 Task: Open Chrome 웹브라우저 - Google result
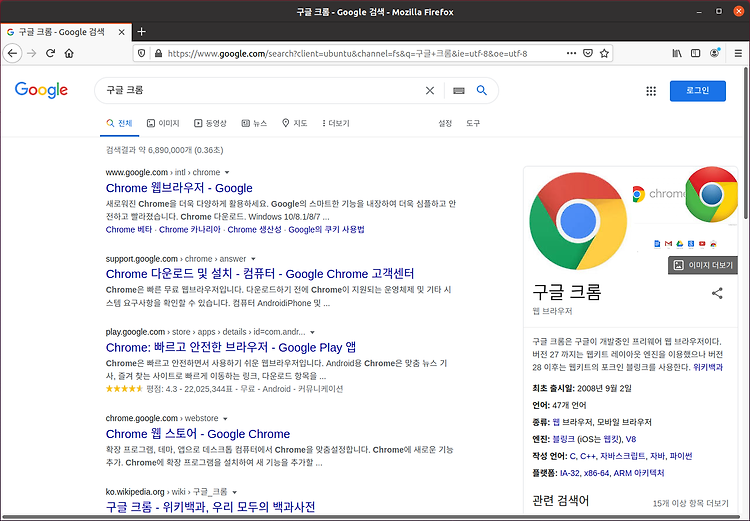(x=179, y=188)
